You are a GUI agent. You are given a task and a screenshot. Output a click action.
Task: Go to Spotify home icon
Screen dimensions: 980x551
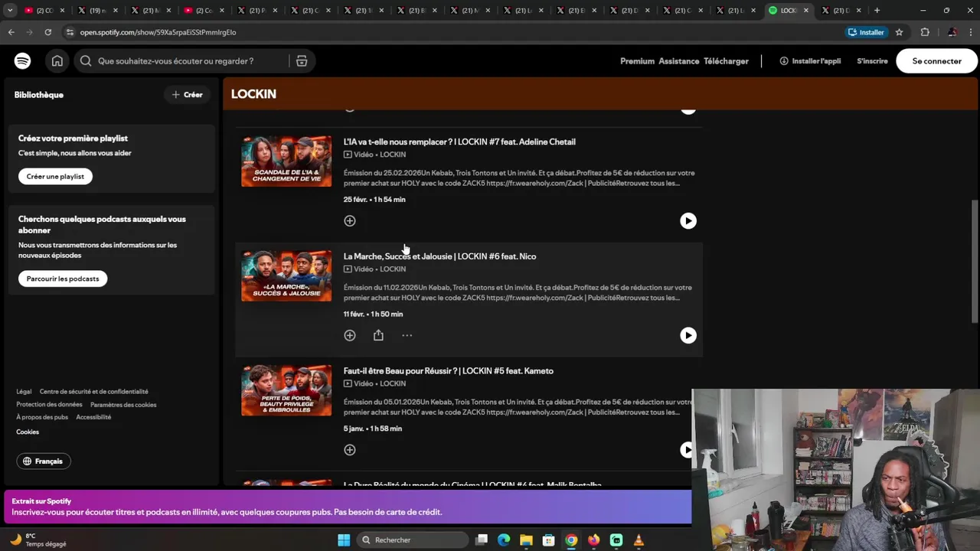(x=57, y=61)
